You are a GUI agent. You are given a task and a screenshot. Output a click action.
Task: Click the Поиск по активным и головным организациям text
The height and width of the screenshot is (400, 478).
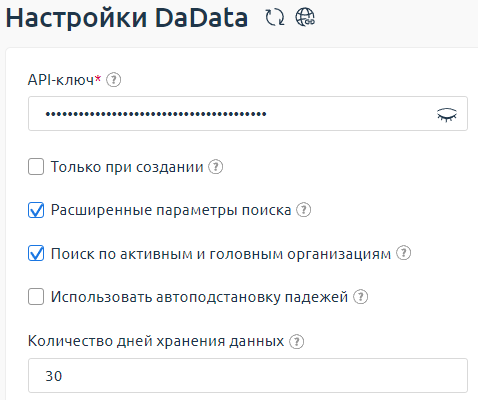pos(221,254)
